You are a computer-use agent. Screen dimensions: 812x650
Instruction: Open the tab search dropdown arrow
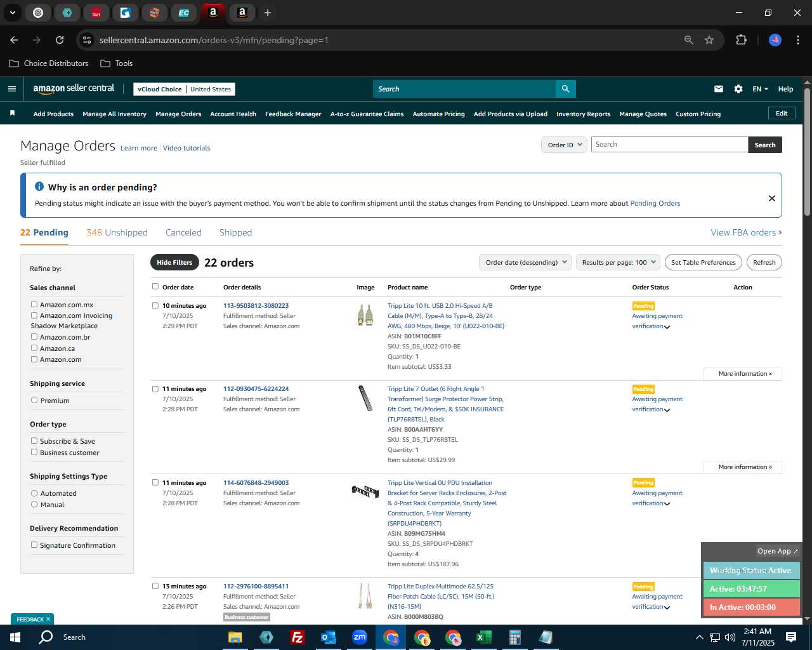13,13
